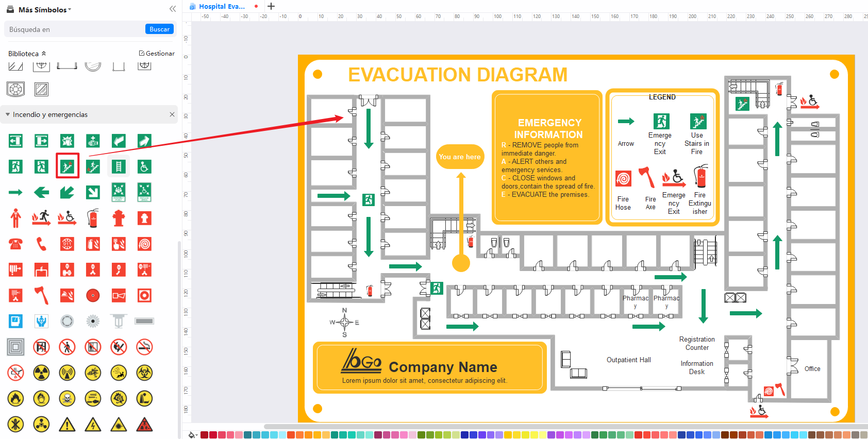
Task: Select the Company Name text
Action: 443,367
